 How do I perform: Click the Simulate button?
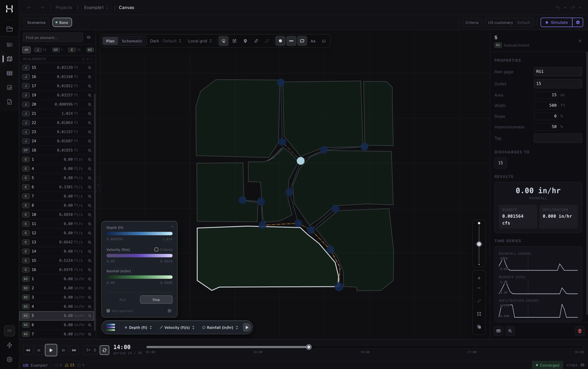[556, 22]
